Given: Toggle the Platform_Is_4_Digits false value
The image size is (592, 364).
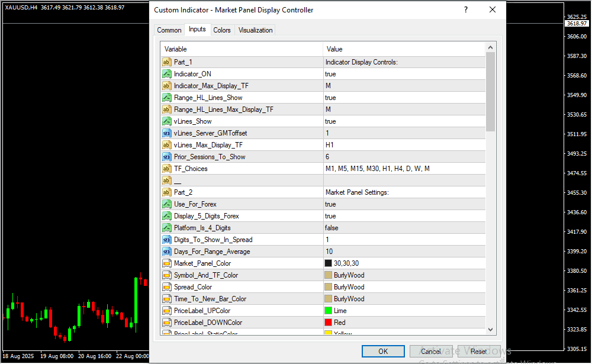Looking at the screenshot, I should point(404,228).
